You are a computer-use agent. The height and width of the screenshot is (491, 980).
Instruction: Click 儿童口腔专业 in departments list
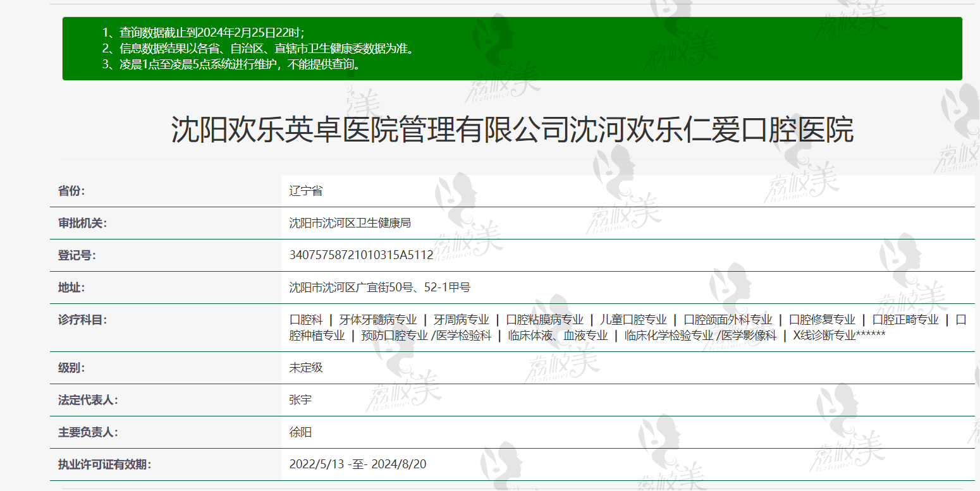click(634, 320)
